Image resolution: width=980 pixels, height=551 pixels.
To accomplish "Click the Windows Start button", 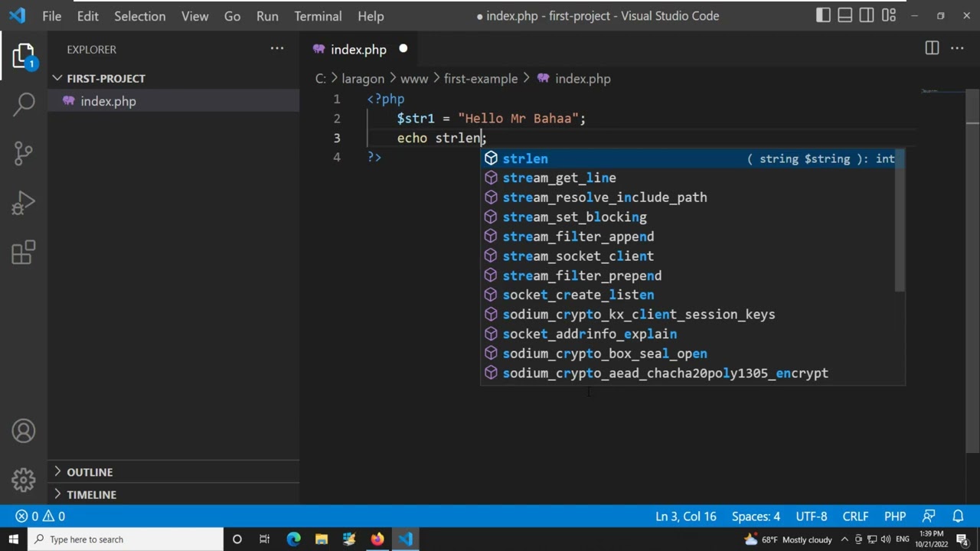I will [x=13, y=540].
